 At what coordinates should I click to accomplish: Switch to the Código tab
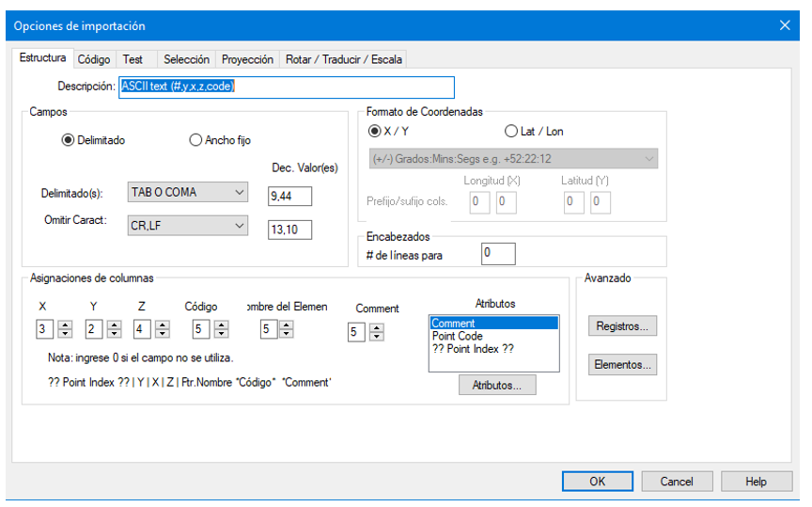click(94, 59)
